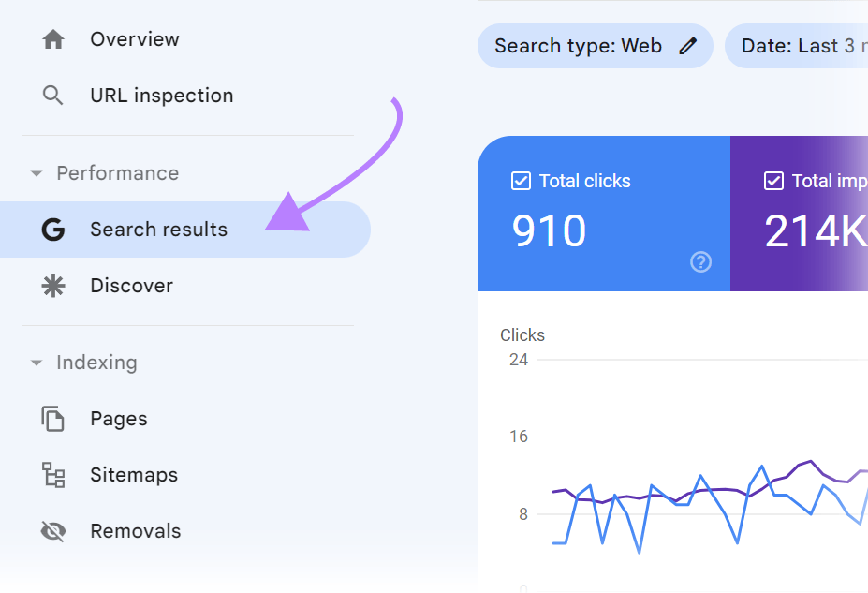Click the Date: Last 3 months filter chip
This screenshot has width=868, height=593.
pyautogui.click(x=796, y=46)
